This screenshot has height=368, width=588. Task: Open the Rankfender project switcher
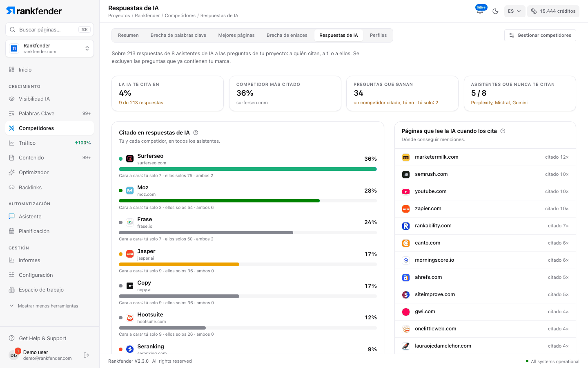pos(49,49)
